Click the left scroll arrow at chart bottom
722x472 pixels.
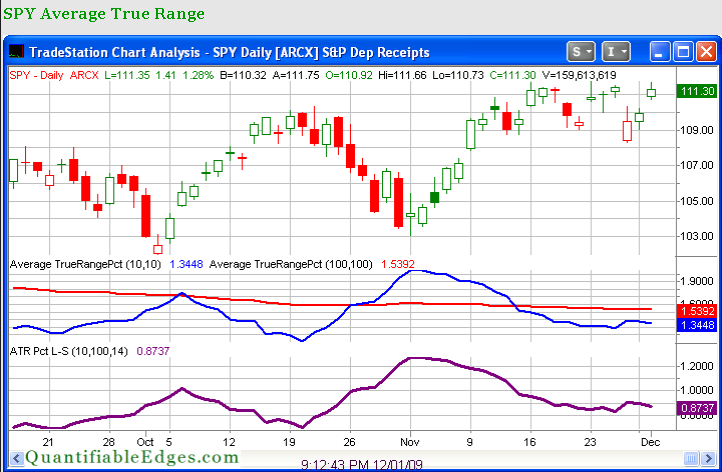17,458
